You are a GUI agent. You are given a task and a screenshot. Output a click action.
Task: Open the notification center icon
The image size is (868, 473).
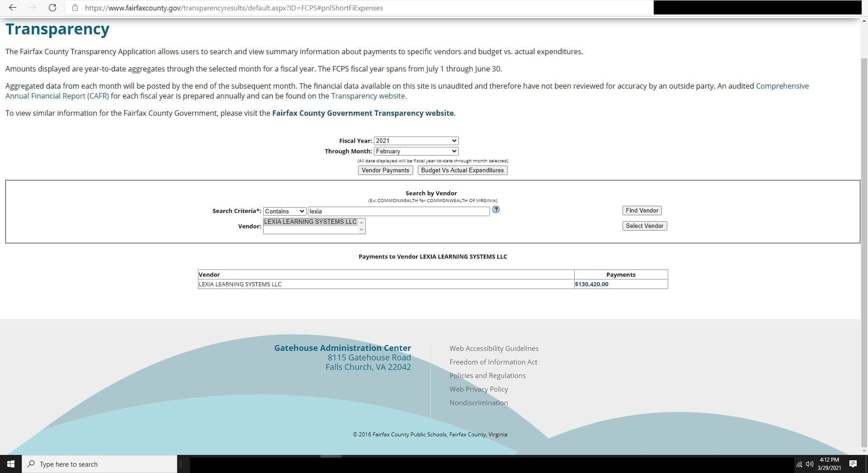pyautogui.click(x=853, y=464)
